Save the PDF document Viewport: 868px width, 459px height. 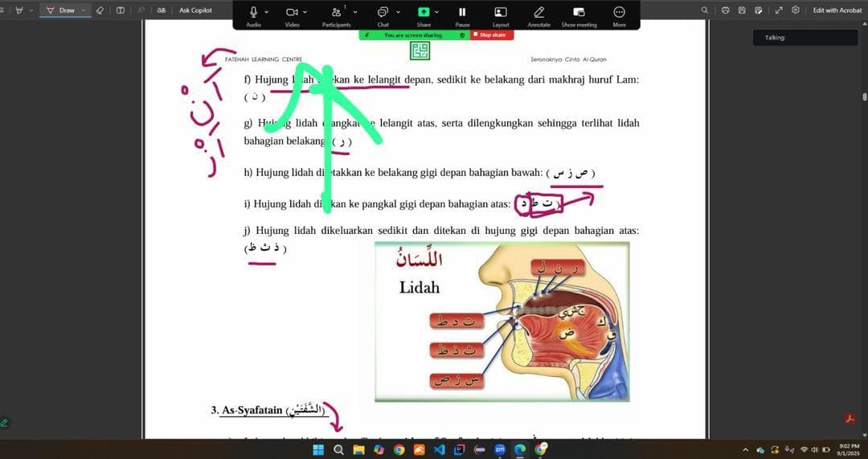pyautogui.click(x=742, y=10)
